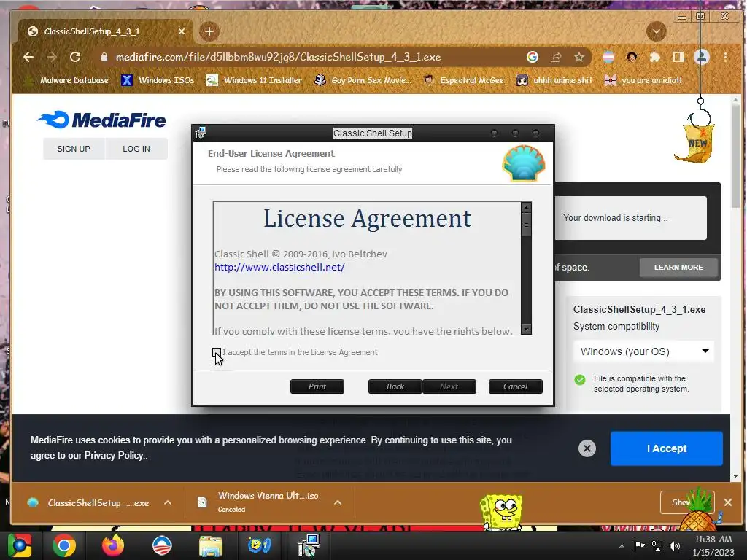Image resolution: width=747 pixels, height=560 pixels.
Task: Show hidden system tray icons
Action: pyautogui.click(x=622, y=546)
